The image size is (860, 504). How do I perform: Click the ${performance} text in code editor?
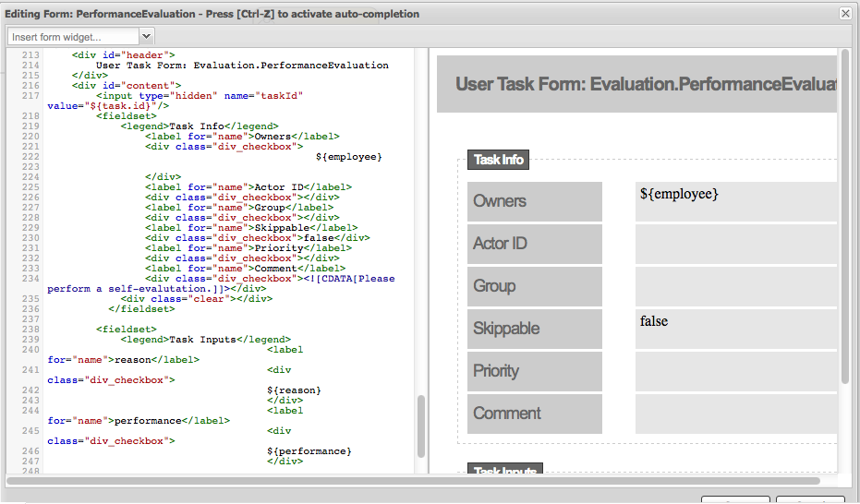pyautogui.click(x=309, y=450)
